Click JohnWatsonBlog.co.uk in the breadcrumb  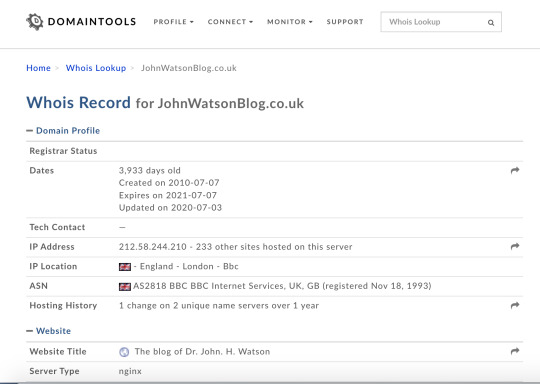click(189, 68)
